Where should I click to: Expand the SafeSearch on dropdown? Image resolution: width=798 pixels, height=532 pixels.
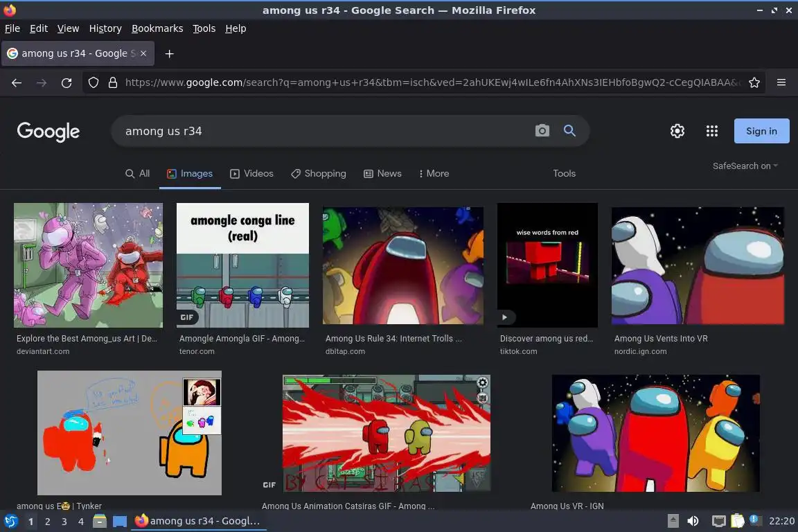(745, 166)
